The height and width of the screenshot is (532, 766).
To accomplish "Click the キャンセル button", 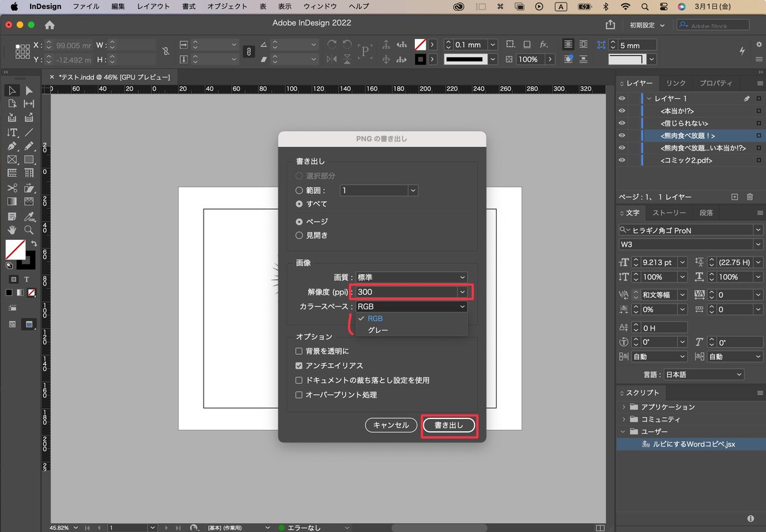I will click(391, 425).
